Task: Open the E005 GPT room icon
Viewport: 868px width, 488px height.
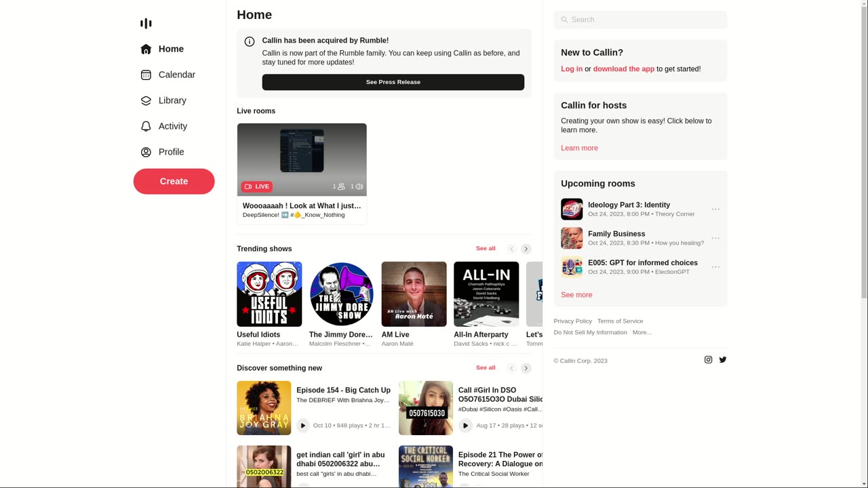Action: [x=572, y=267]
